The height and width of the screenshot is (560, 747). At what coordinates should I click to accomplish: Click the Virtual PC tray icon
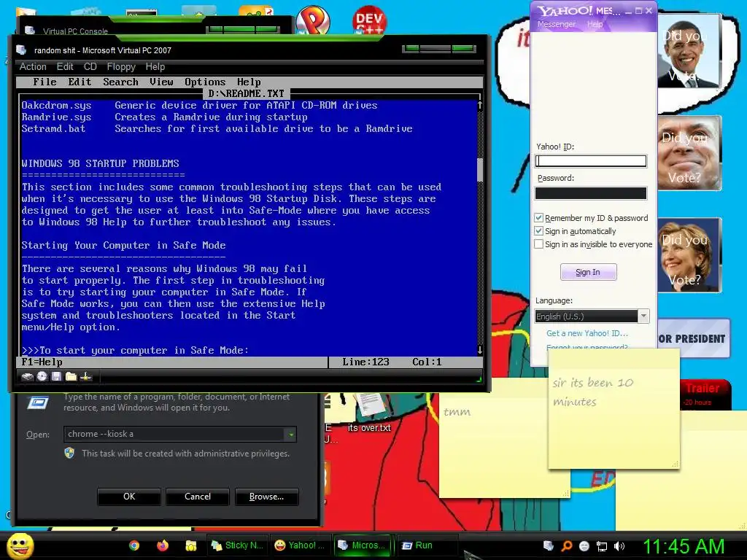point(549,546)
